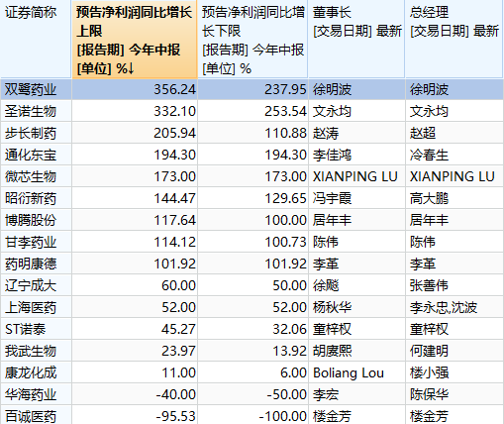Image resolution: width=504 pixels, height=424 pixels.
Task: Click the 证券简称 column header
Action: pos(36,39)
